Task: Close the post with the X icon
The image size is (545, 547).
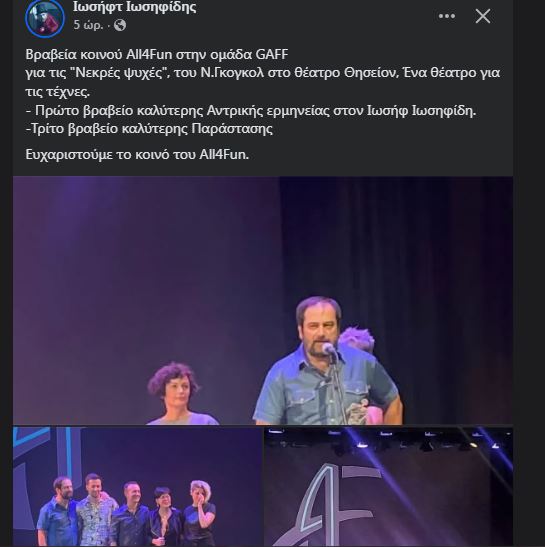Action: [x=483, y=16]
